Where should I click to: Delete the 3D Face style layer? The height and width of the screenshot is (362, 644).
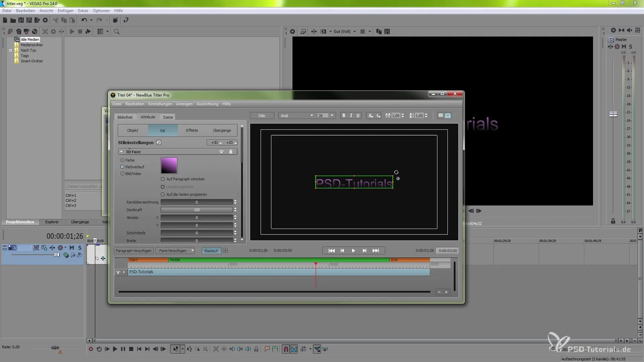pyautogui.click(x=231, y=152)
